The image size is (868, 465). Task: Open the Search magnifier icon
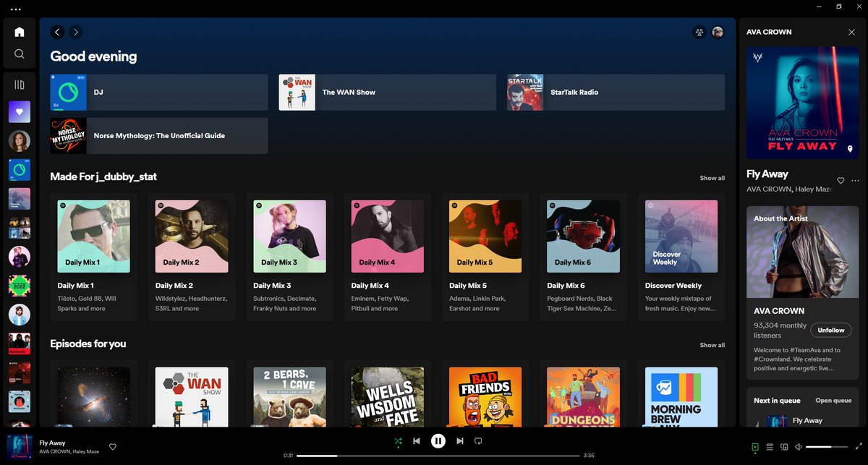20,54
